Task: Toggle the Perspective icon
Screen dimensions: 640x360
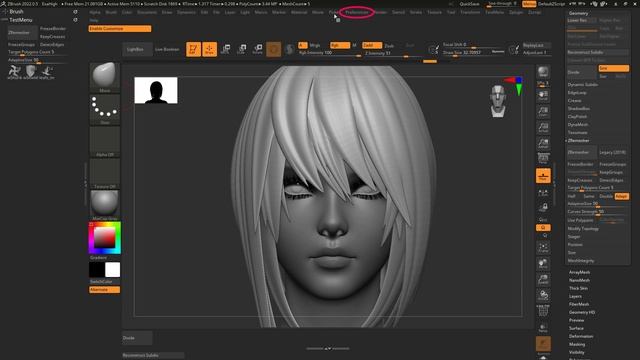Action: pos(543,158)
